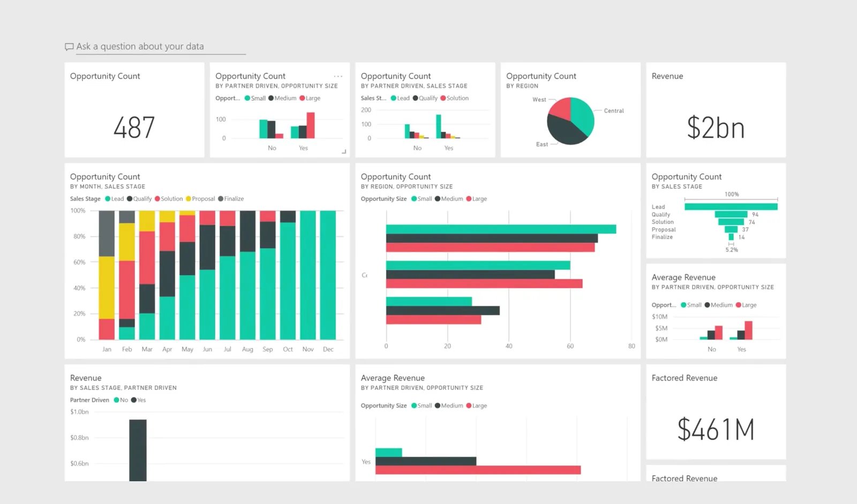The image size is (857, 504).
Task: Click the Yes Large bar in Opportunity Size tile
Action: point(311,125)
